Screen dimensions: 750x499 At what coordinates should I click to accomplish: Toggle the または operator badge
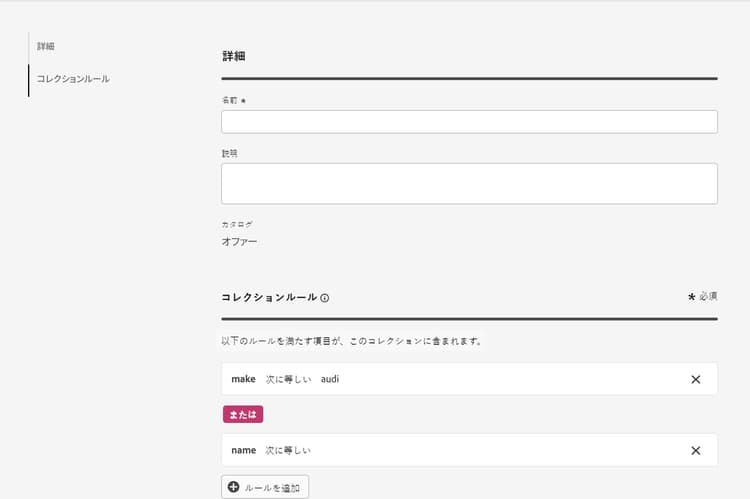[x=242, y=414]
